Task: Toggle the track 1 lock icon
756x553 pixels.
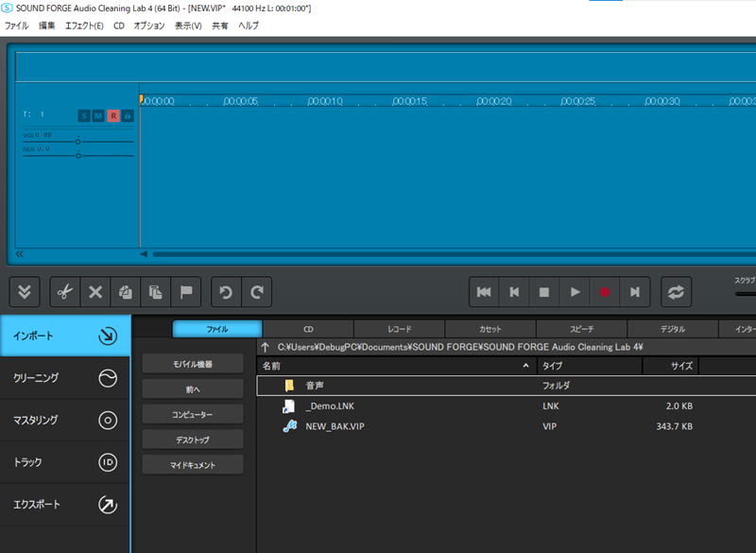Action: 128,115
